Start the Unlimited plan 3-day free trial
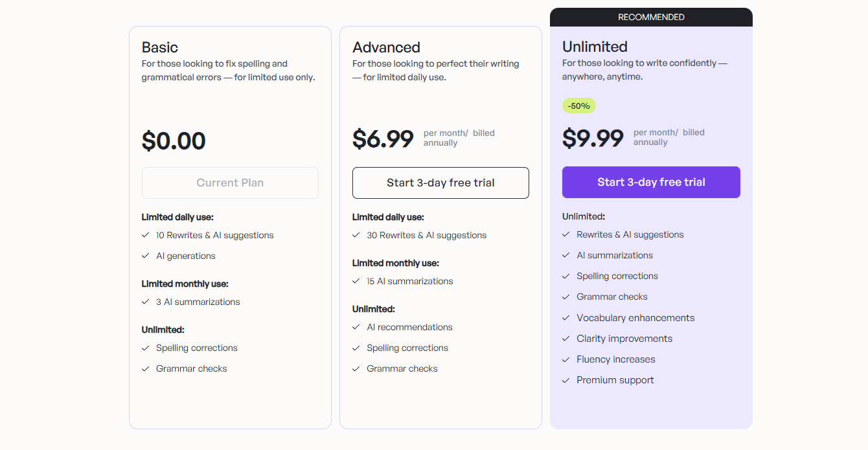 (x=651, y=182)
